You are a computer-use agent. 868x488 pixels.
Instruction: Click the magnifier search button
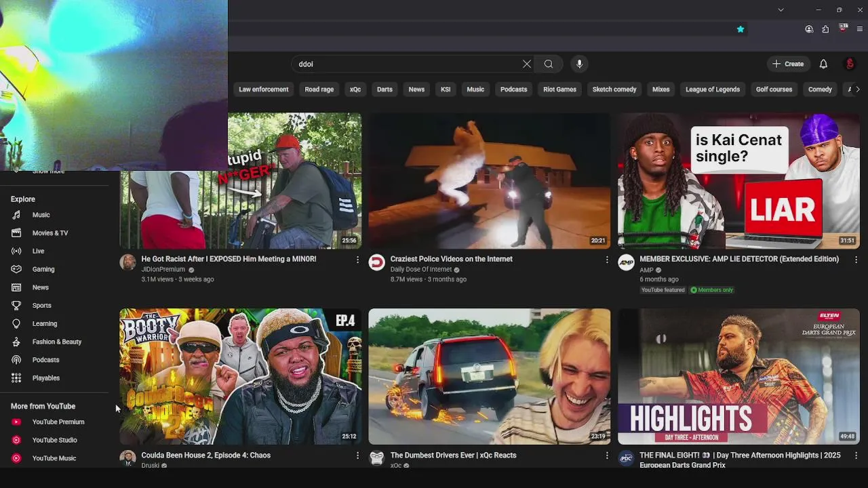coord(549,64)
